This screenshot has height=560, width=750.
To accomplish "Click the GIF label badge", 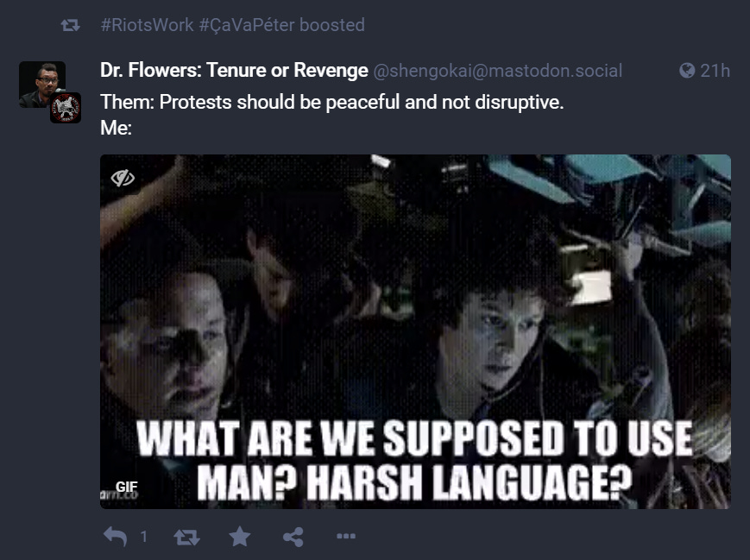I will click(x=126, y=487).
